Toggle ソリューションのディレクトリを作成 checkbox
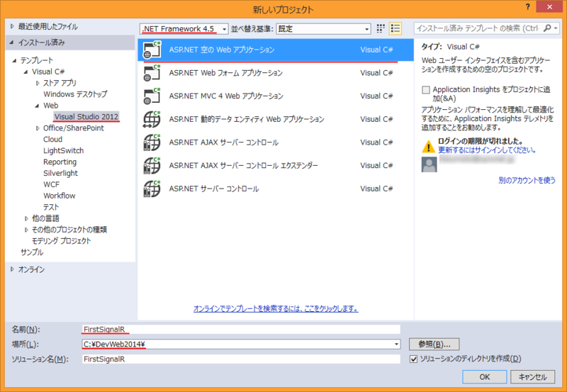Screen dimensions: 567x392 coord(413,359)
